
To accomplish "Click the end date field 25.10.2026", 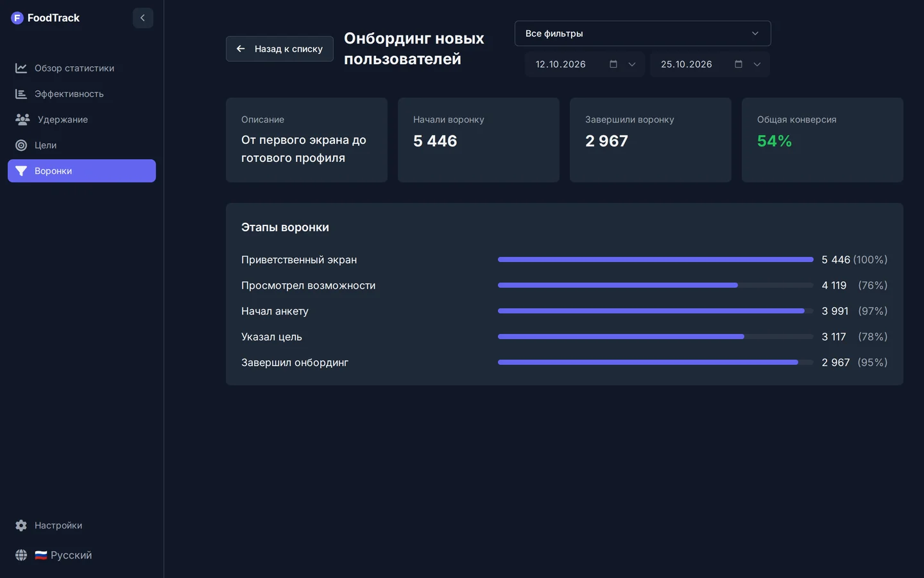I will click(710, 64).
